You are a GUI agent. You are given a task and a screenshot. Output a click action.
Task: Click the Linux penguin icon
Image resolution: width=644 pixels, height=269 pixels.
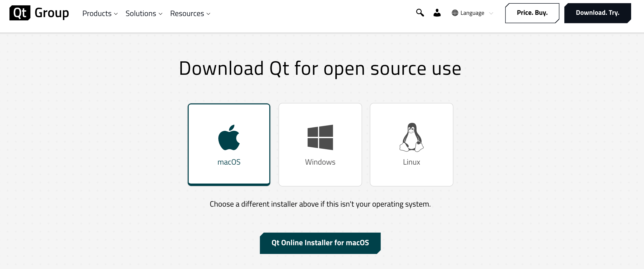(411, 137)
